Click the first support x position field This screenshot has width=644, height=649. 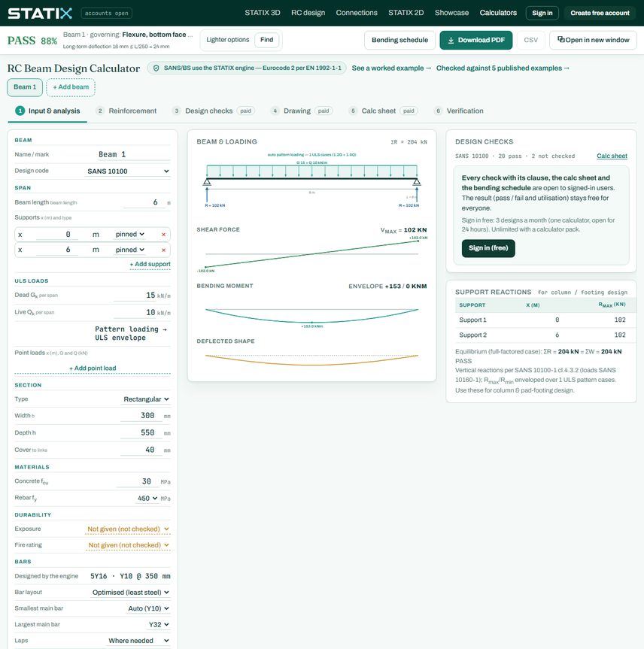point(57,235)
